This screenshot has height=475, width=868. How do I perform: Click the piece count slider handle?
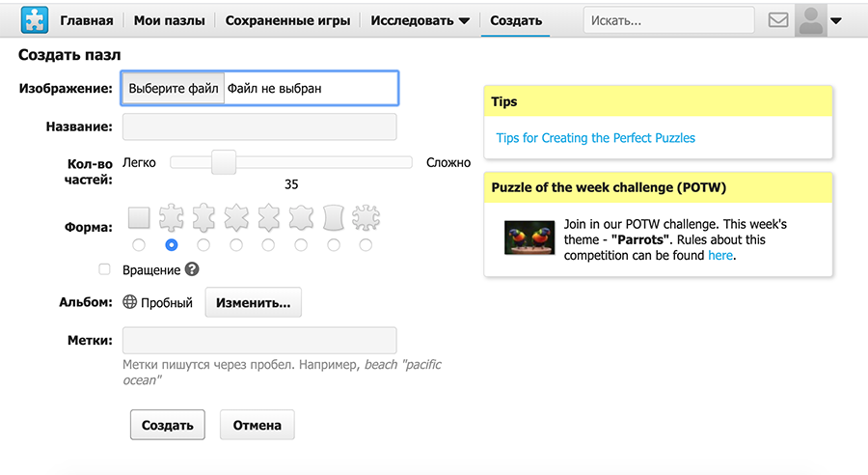coord(224,162)
